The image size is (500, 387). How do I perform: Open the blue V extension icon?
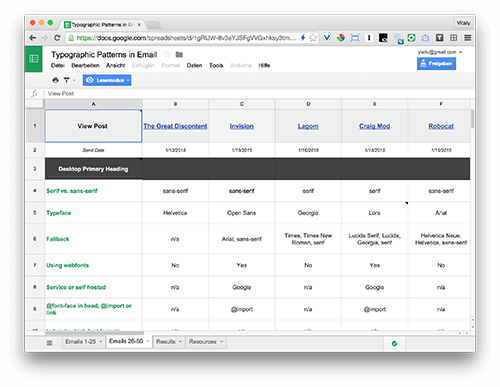point(327,38)
